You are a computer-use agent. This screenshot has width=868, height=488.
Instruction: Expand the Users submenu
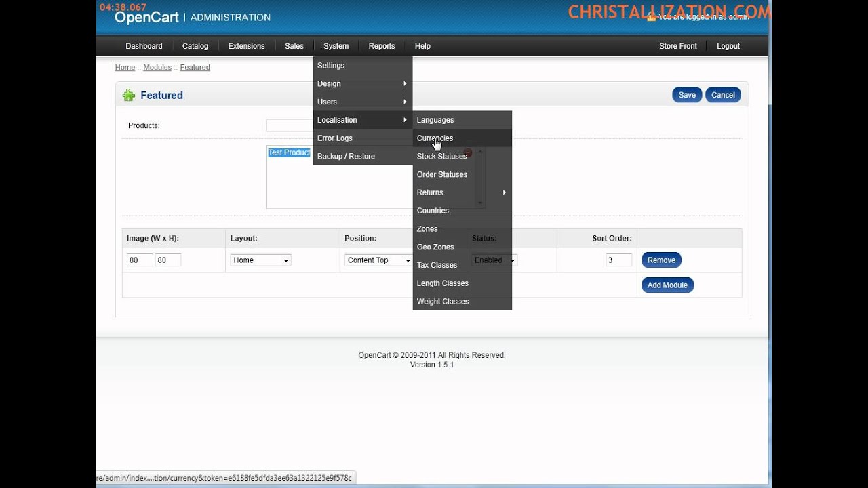363,102
